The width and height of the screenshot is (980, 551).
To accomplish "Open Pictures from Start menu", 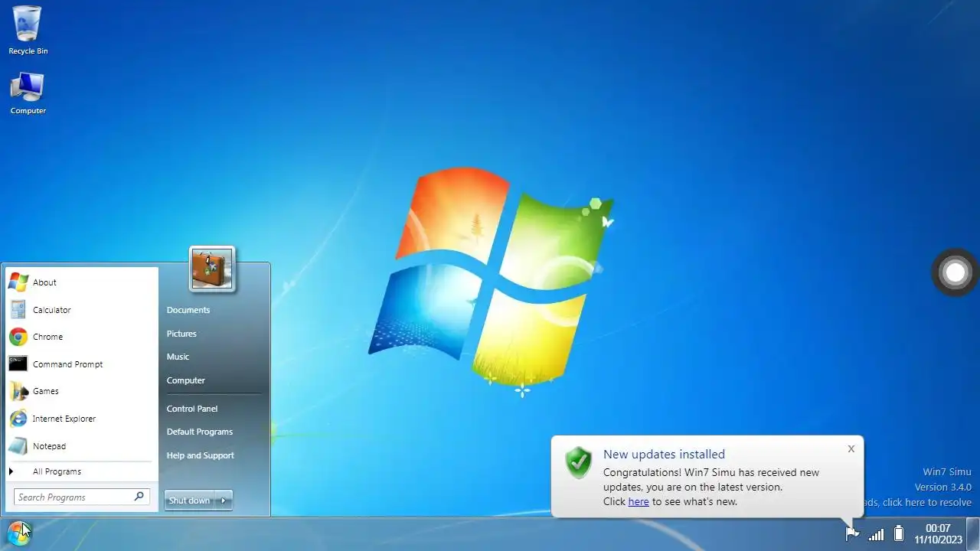I will click(x=181, y=334).
